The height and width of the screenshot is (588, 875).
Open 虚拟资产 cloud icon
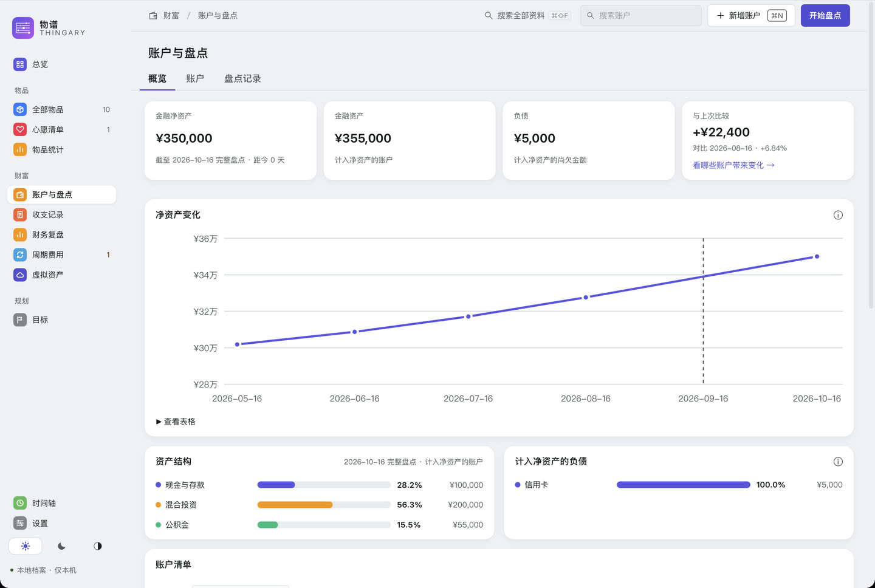(x=20, y=275)
